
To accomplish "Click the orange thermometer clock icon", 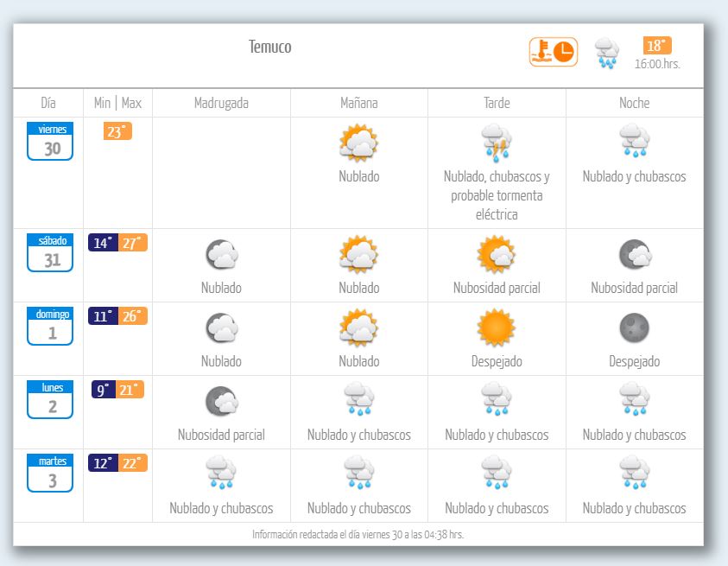I will pyautogui.click(x=553, y=52).
